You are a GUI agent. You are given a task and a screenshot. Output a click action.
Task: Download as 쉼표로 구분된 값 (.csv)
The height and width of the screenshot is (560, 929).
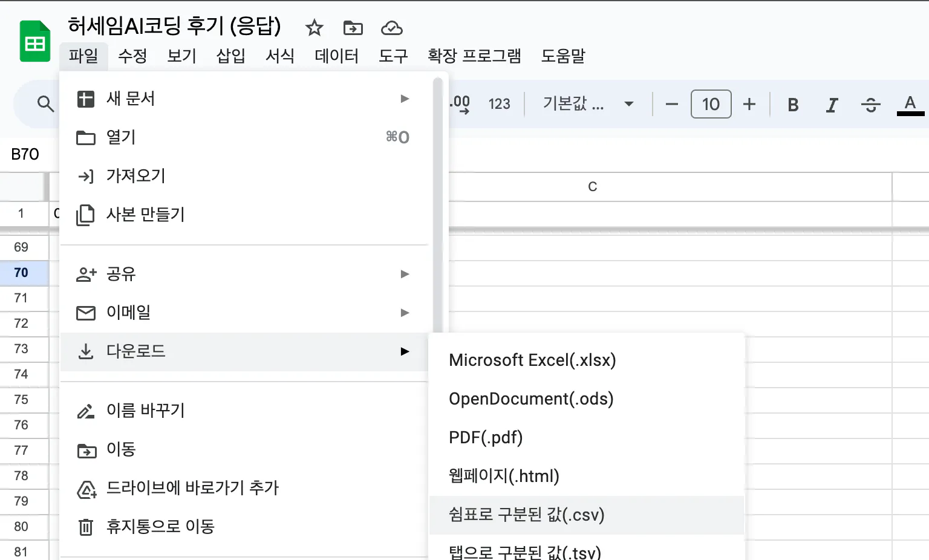pyautogui.click(x=587, y=515)
